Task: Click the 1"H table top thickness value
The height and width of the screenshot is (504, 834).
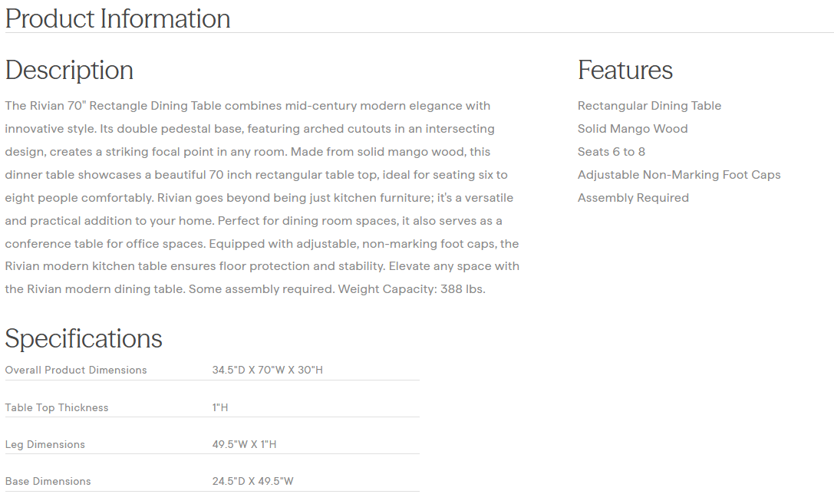Action: pos(220,407)
